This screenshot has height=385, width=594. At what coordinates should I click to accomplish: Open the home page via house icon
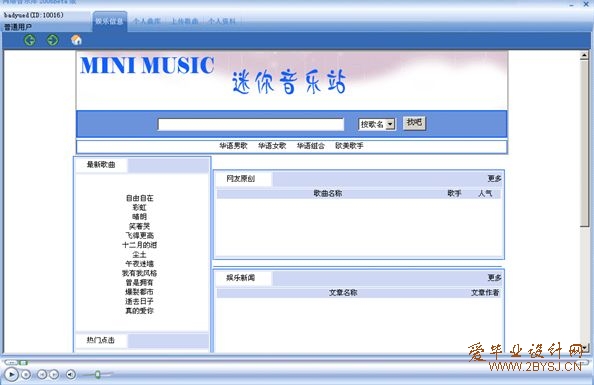(x=76, y=40)
